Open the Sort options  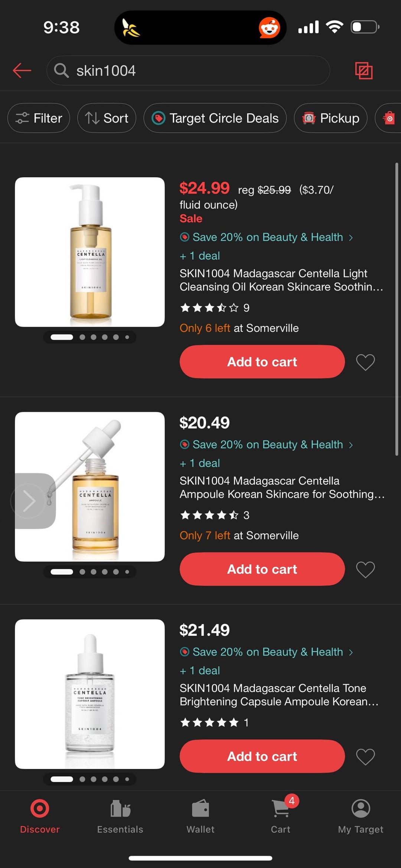tap(107, 118)
